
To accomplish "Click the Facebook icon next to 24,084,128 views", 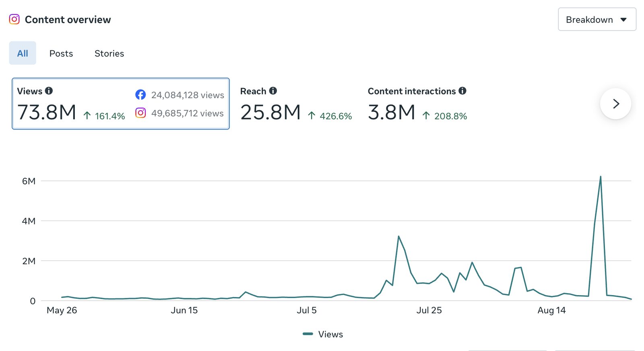I will click(140, 95).
